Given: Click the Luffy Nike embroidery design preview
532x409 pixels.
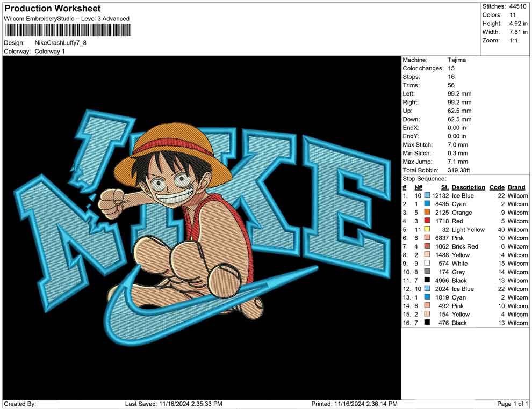Looking at the screenshot, I should click(x=202, y=228).
